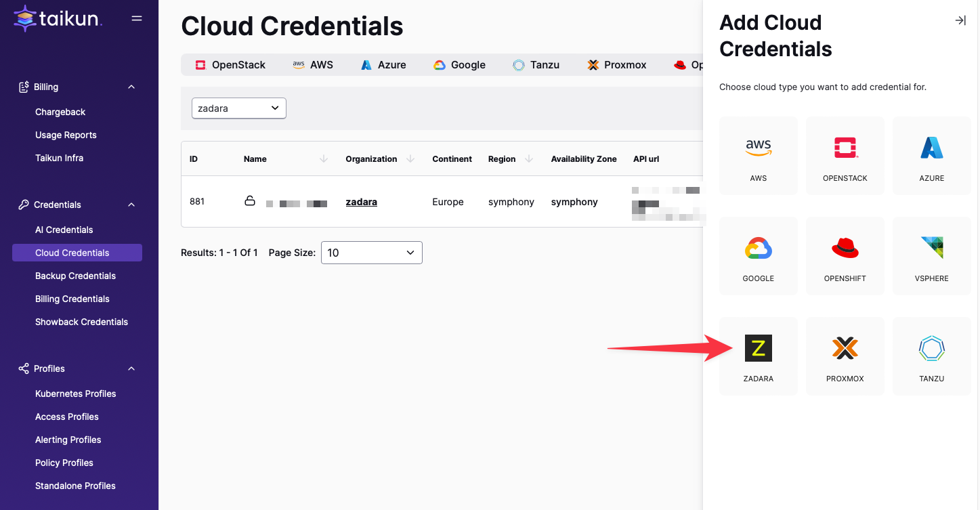Screen dimensions: 980x510
Task: Open Standalone Profiles in the sidebar
Action: pyautogui.click(x=75, y=486)
